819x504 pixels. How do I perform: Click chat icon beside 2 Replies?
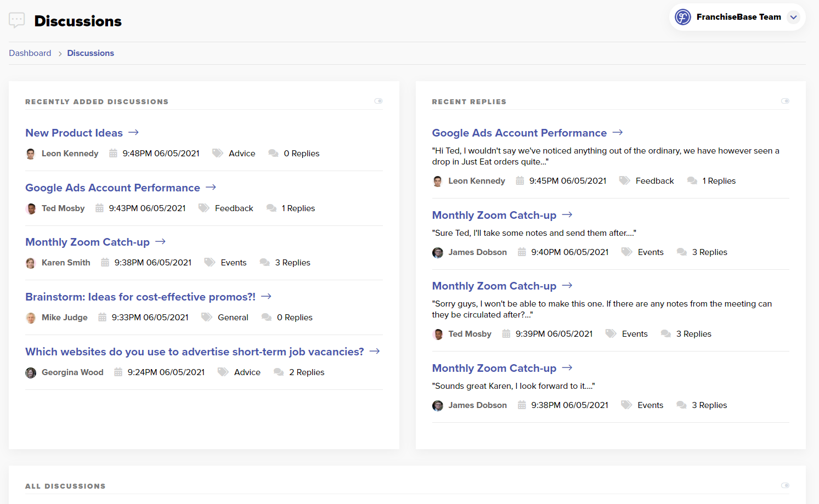click(279, 372)
